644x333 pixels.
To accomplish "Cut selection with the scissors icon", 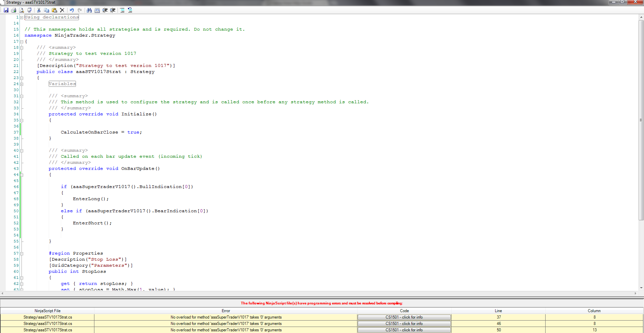I will [39, 10].
